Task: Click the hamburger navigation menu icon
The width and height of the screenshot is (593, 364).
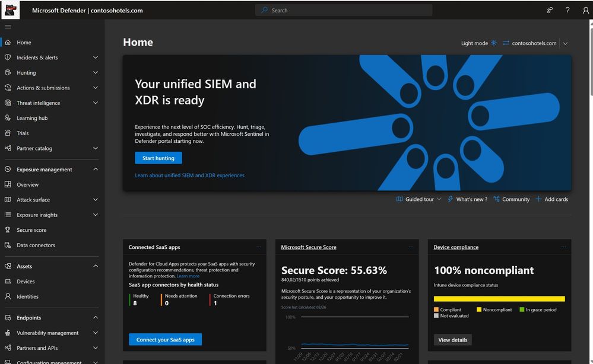Action: (x=8, y=27)
